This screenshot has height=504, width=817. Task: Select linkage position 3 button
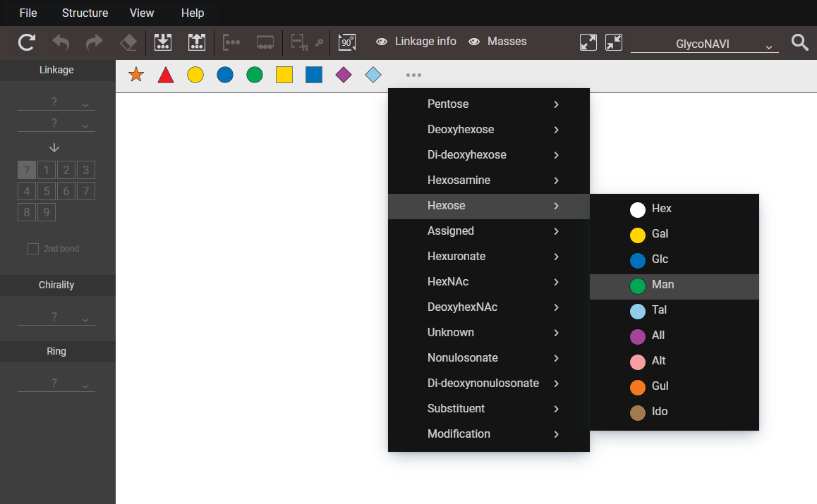tap(86, 170)
